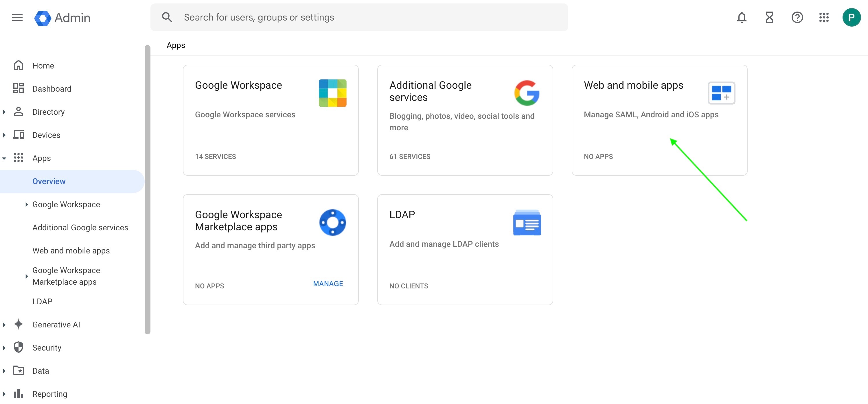Open the Google apps grid launcher

point(824,17)
